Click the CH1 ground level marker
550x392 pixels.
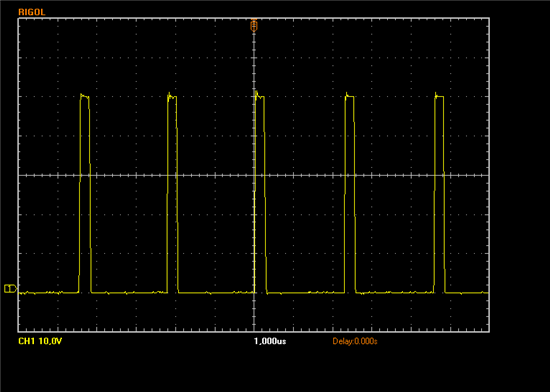10,289
